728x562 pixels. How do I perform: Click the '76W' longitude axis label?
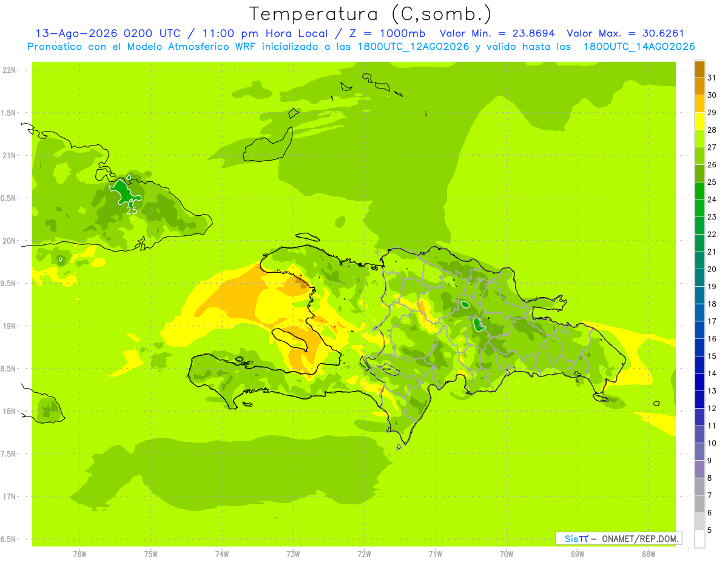(79, 554)
